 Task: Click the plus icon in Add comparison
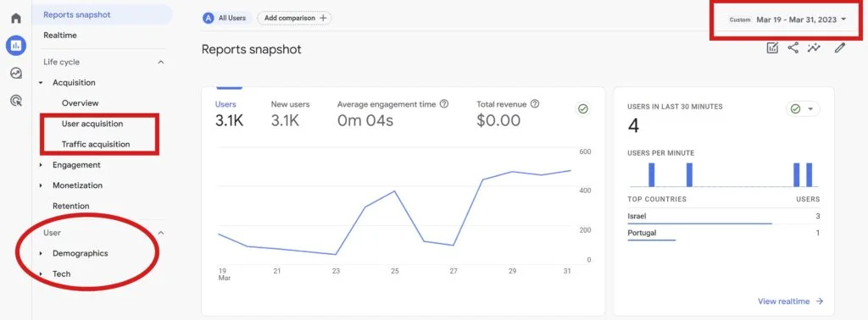pyautogui.click(x=323, y=18)
